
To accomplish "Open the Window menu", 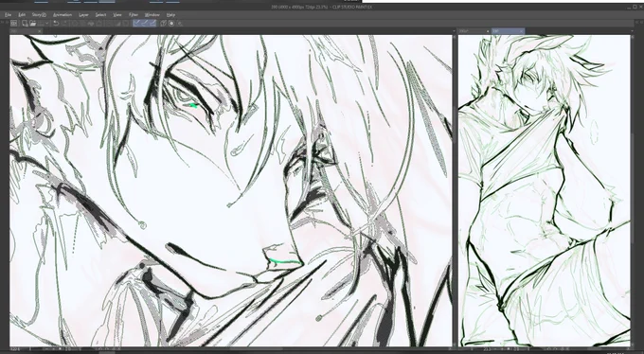I will 152,15.
